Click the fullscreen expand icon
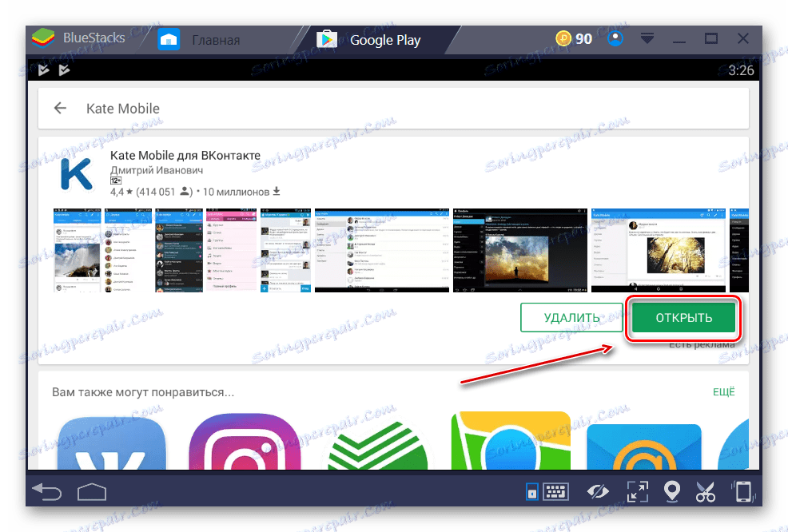This screenshot has height=532, width=788. click(637, 491)
